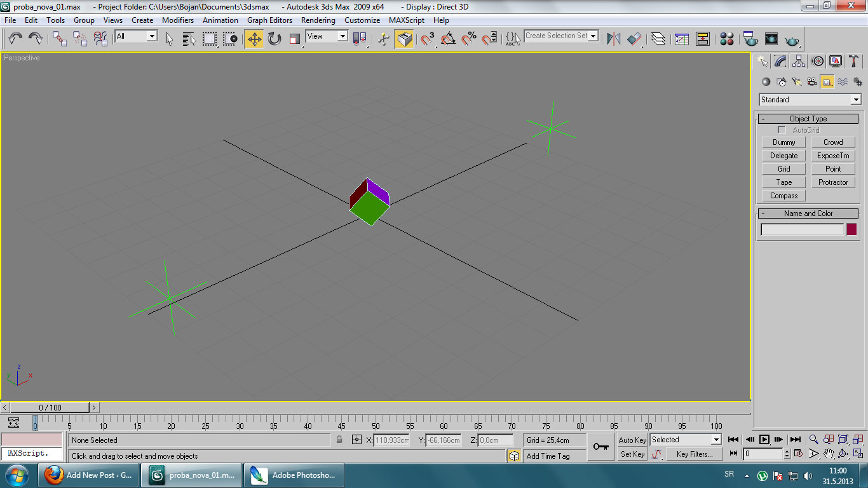Image resolution: width=868 pixels, height=488 pixels.
Task: Toggle Keyboard Shortcut Override icon
Action: click(403, 39)
